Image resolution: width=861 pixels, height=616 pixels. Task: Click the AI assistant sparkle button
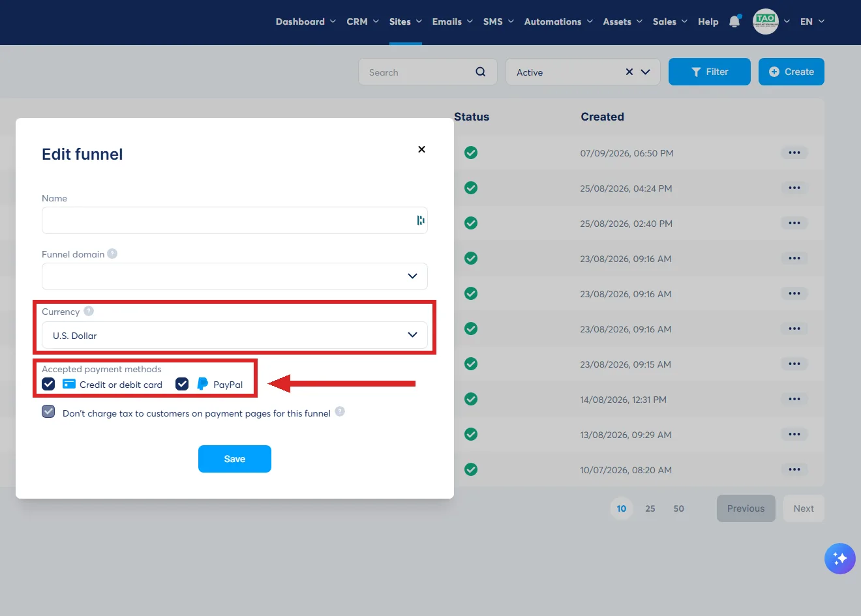pyautogui.click(x=840, y=559)
